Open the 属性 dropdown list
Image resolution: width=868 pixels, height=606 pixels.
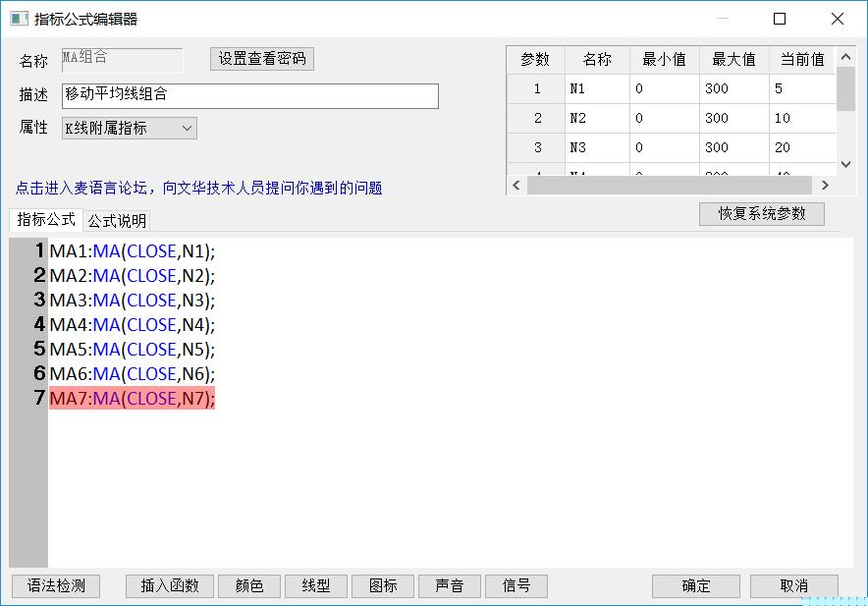point(129,128)
